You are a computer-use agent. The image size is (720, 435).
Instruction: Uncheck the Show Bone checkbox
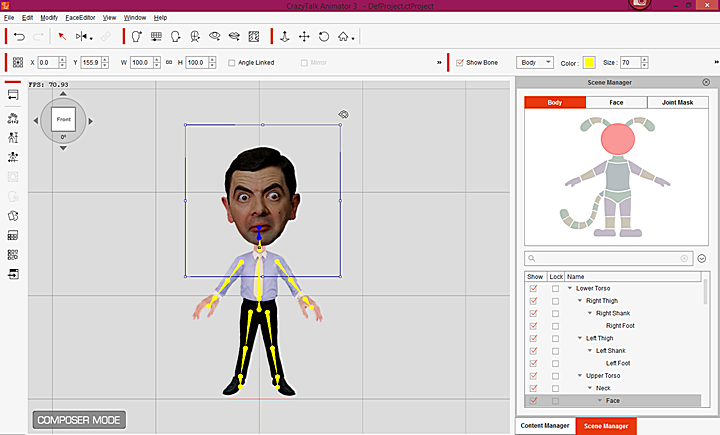pos(460,62)
